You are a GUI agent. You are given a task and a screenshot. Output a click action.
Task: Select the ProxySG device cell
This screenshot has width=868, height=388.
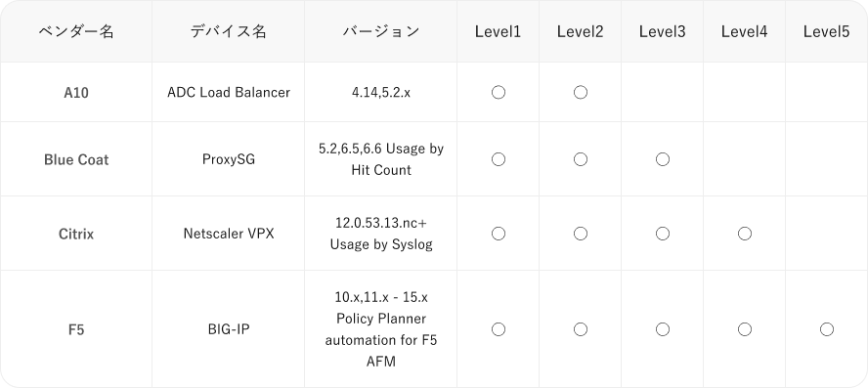pos(229,159)
